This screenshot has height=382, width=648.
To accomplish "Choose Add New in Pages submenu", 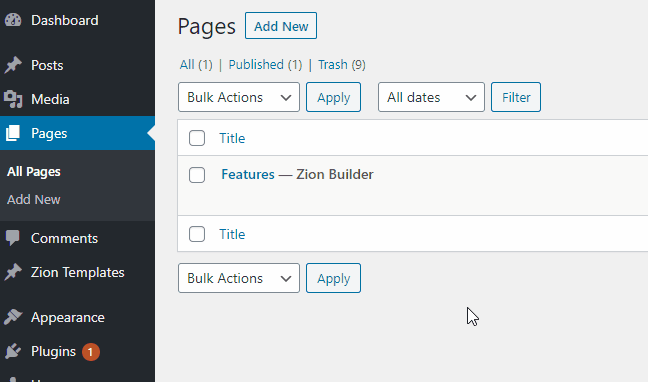I will click(33, 199).
